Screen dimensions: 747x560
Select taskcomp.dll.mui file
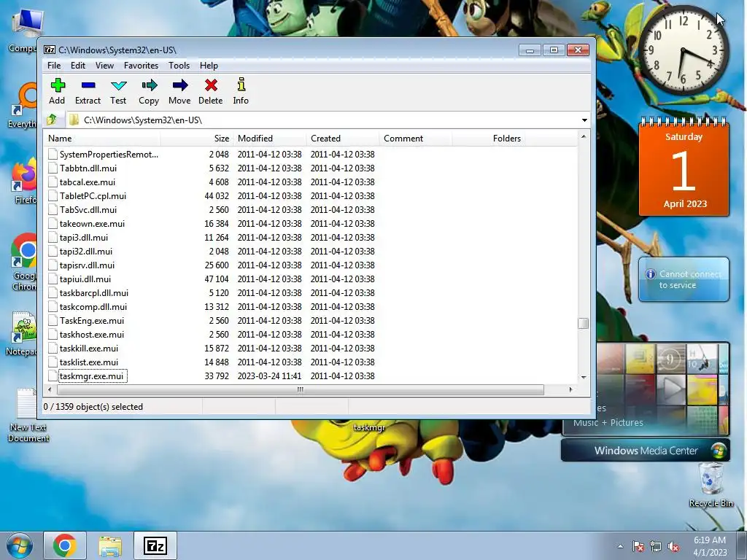[93, 306]
